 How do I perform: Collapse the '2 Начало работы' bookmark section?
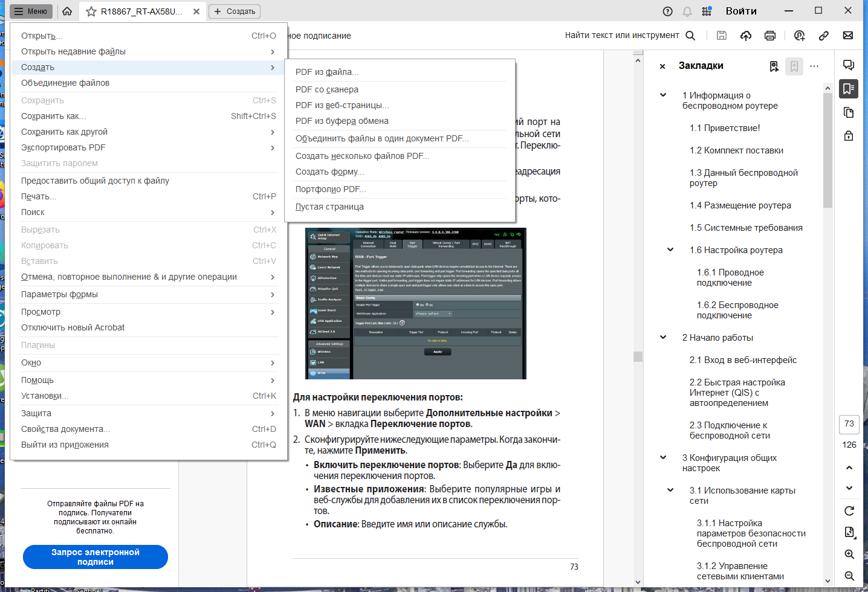(663, 337)
